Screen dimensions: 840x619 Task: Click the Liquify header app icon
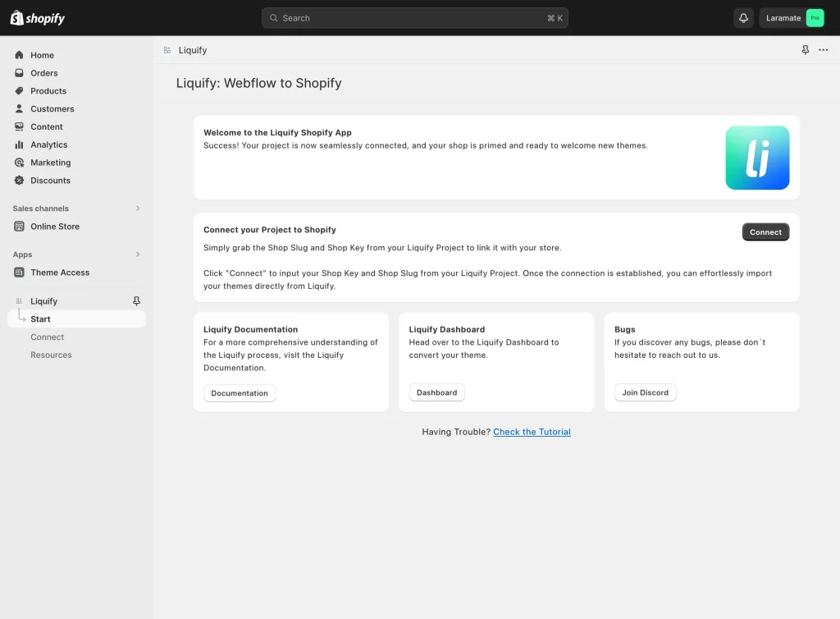tap(167, 50)
